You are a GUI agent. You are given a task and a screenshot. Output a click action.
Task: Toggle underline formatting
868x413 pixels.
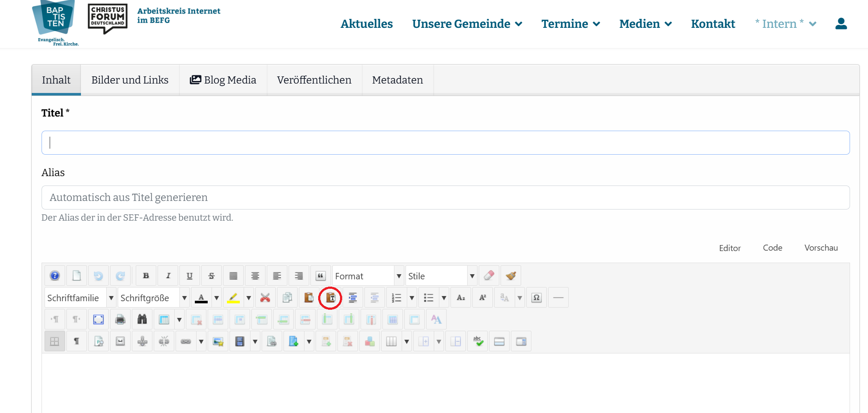click(x=189, y=275)
